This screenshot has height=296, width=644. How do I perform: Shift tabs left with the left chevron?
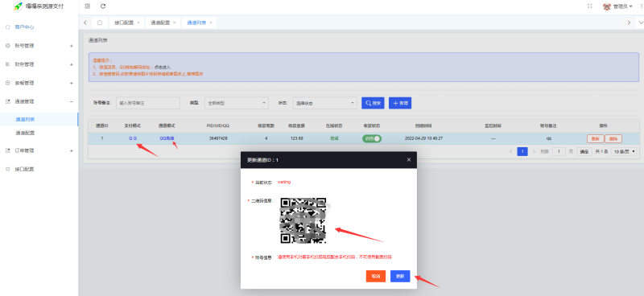pos(85,23)
